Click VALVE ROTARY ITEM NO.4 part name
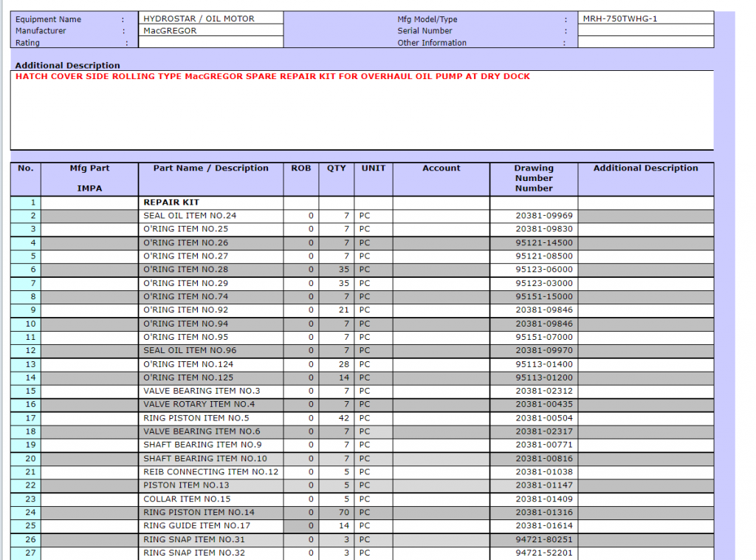The image size is (756, 560). pyautogui.click(x=210, y=405)
